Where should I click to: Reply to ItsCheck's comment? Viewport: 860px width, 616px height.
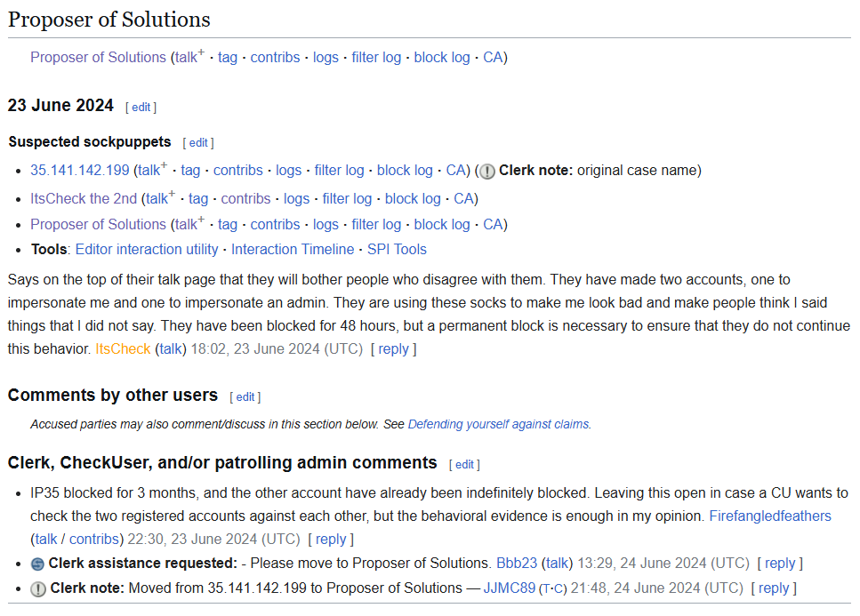click(x=393, y=348)
